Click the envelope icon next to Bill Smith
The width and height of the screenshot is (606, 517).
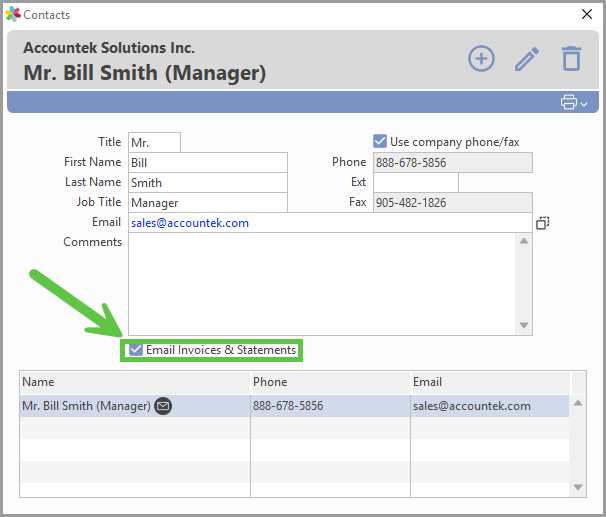[163, 406]
